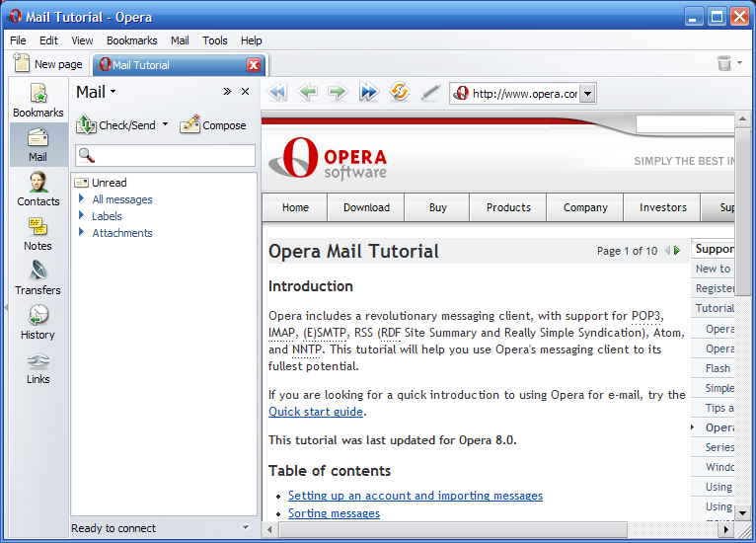Open the trash can dropdown arrow
The height and width of the screenshot is (543, 756).
tap(740, 62)
